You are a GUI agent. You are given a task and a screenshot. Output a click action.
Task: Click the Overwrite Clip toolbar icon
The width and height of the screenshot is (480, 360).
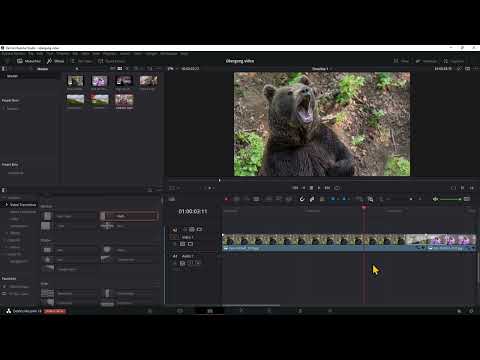(279, 199)
